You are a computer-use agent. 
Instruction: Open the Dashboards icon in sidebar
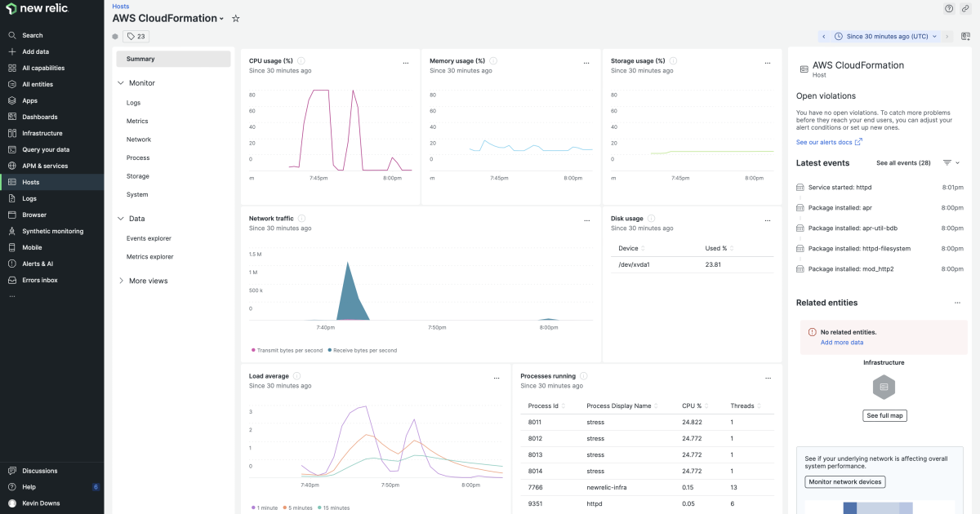[12, 117]
